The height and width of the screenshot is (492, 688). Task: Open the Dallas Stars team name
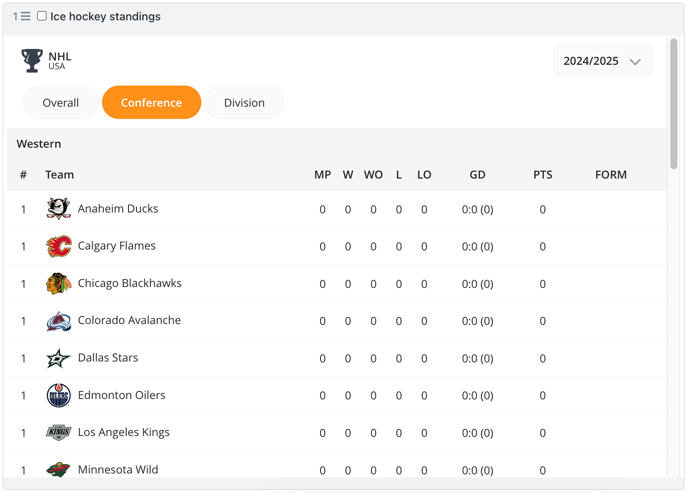click(108, 358)
